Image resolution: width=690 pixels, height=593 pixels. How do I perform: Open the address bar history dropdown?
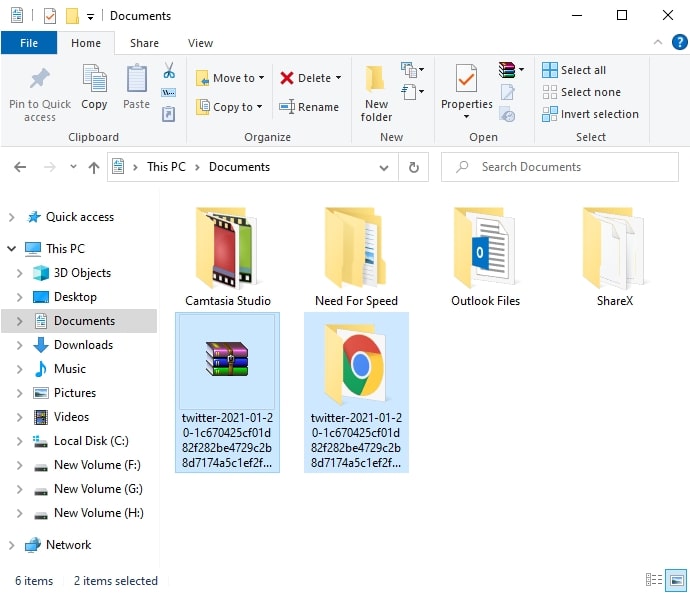point(384,168)
